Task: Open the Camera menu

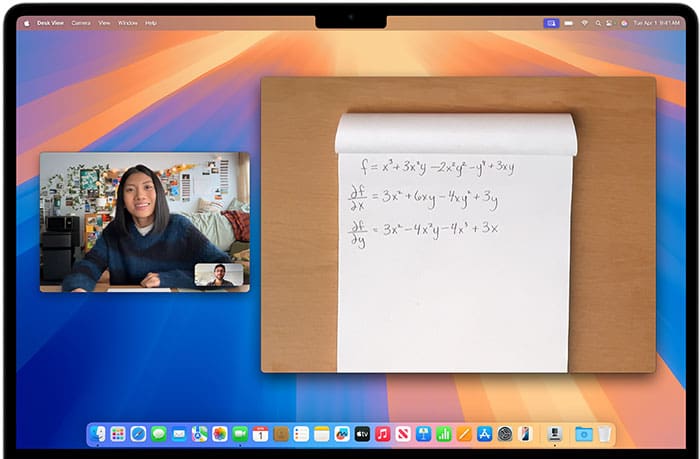Action: 80,22
